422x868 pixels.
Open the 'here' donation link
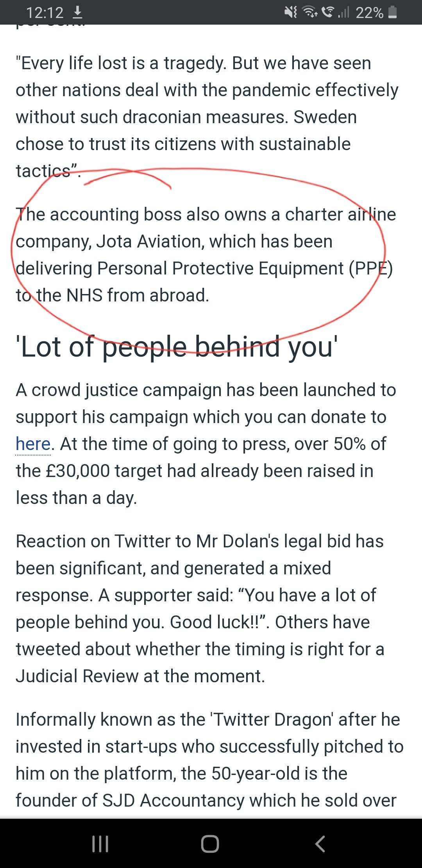point(33,444)
